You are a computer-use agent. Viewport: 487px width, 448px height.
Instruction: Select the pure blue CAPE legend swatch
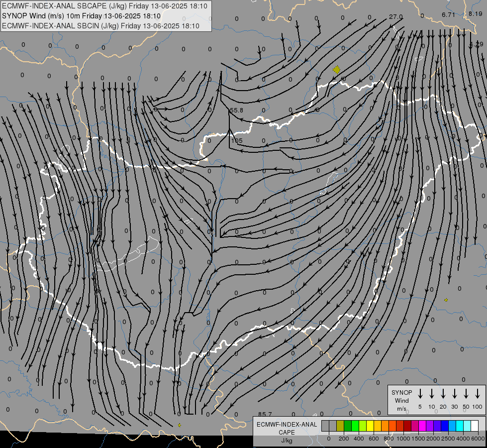444,426
